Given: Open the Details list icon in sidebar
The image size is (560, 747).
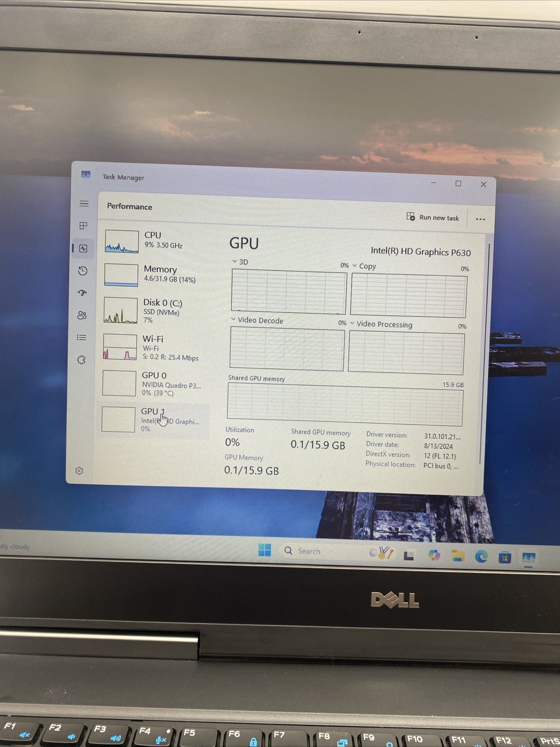Looking at the screenshot, I should [82, 337].
